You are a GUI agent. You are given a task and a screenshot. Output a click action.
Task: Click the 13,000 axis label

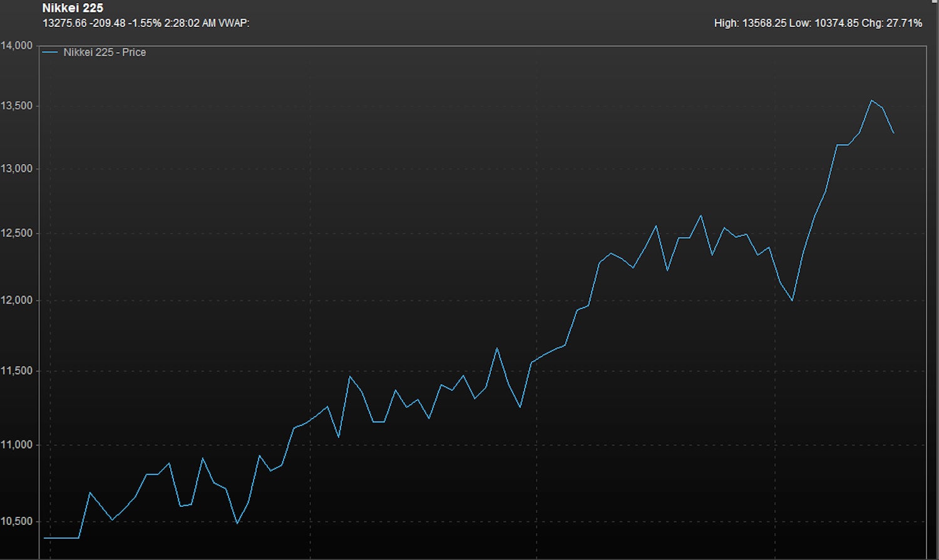click(x=16, y=169)
